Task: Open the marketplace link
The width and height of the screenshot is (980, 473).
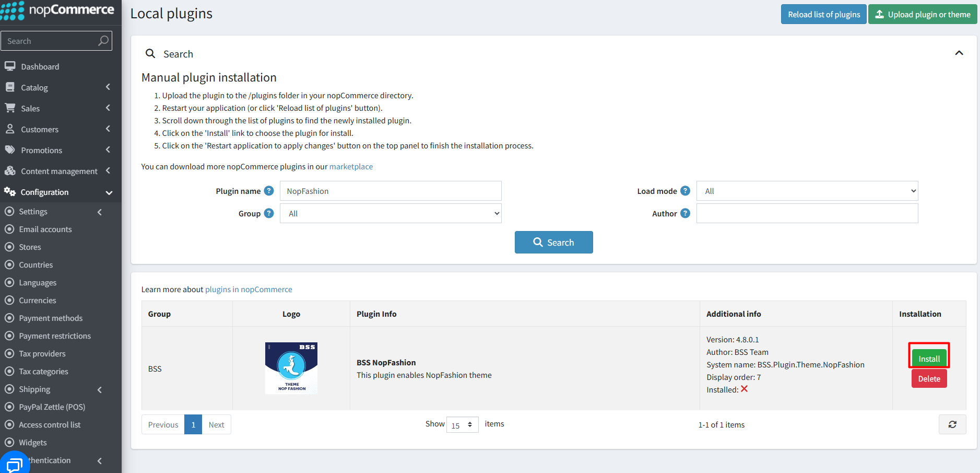Action: pos(351,166)
